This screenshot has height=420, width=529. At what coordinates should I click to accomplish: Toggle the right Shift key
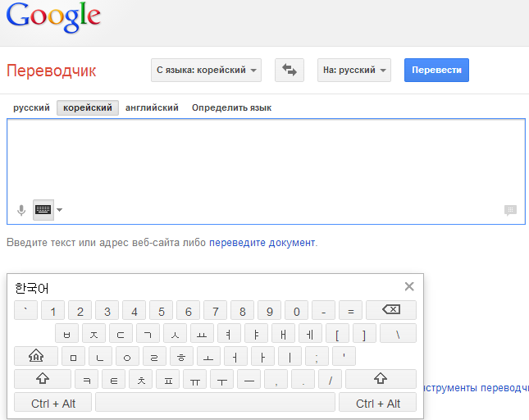[381, 378]
